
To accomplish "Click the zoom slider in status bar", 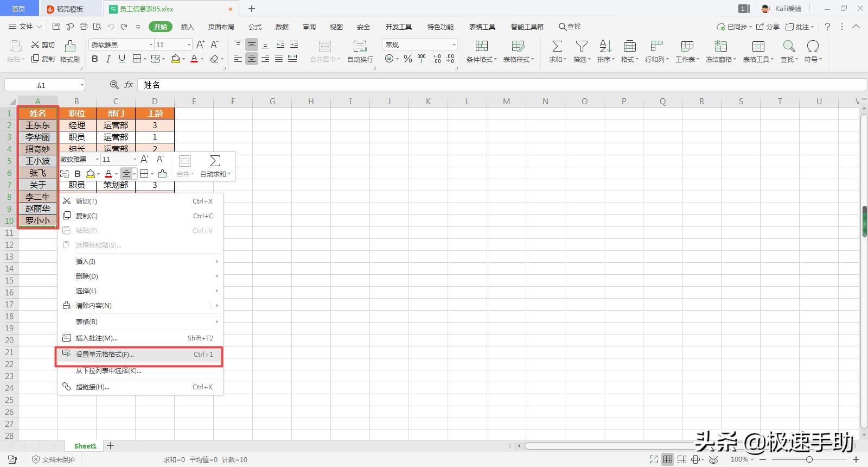I will (809, 459).
